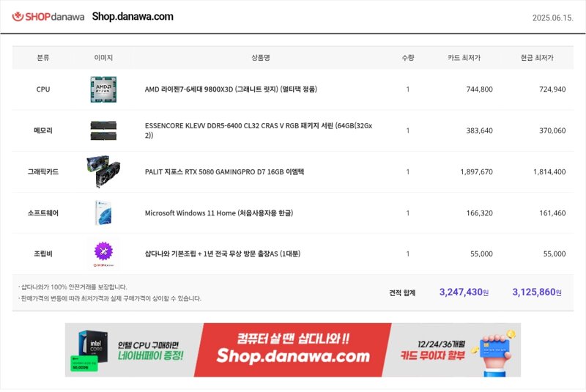Screen dimensions: 586x392
Task: Open 샵다나와 기본조립 service name
Action: coord(223,254)
